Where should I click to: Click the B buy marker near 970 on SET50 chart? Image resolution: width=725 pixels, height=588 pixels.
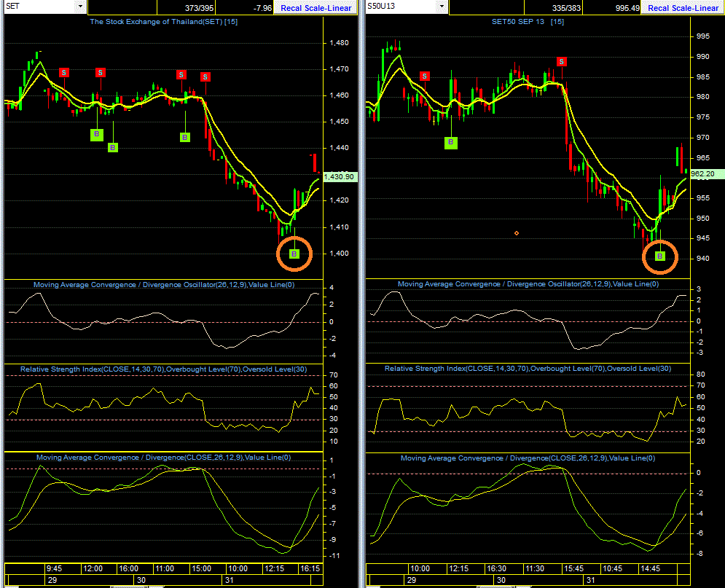(451, 142)
